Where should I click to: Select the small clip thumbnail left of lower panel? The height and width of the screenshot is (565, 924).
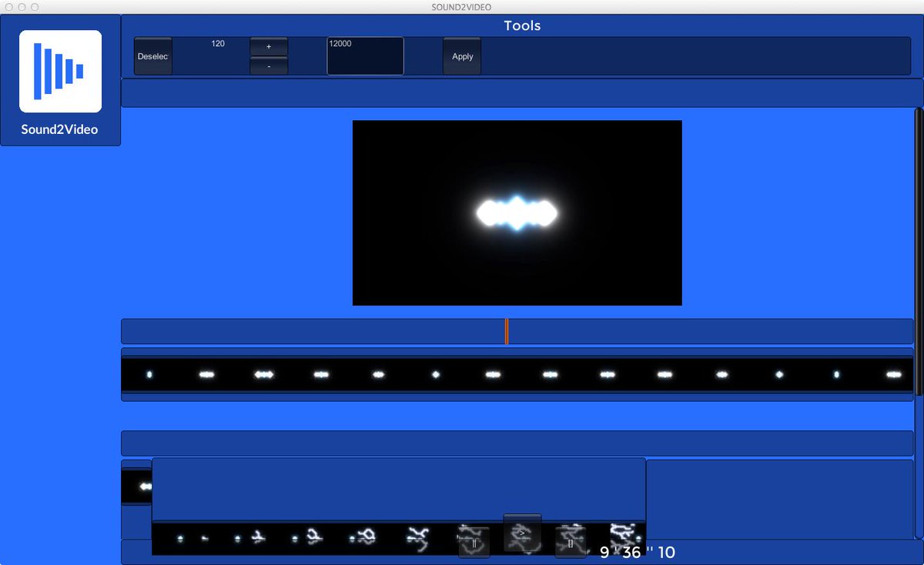click(137, 487)
